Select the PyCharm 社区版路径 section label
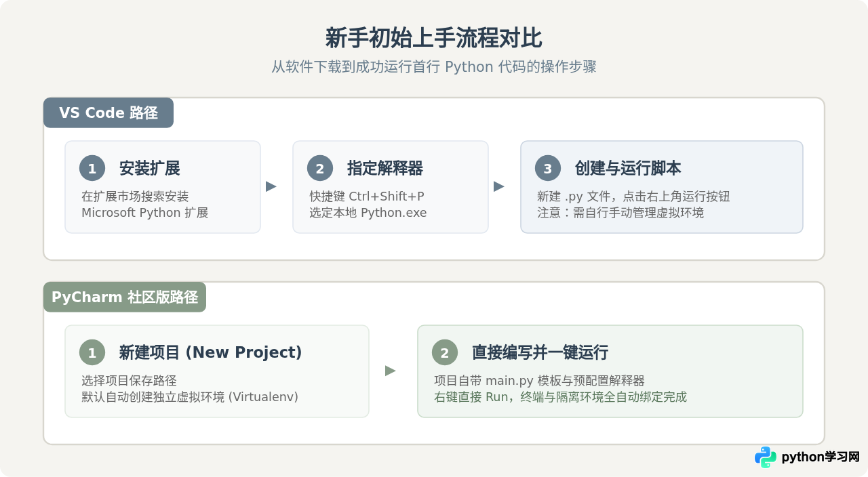 tap(125, 297)
